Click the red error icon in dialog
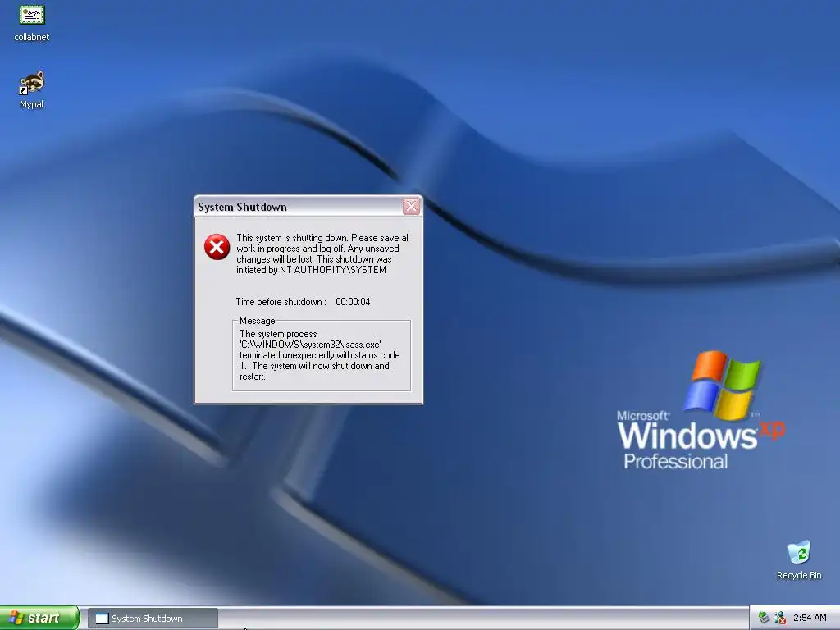The height and width of the screenshot is (630, 840). pyautogui.click(x=217, y=247)
